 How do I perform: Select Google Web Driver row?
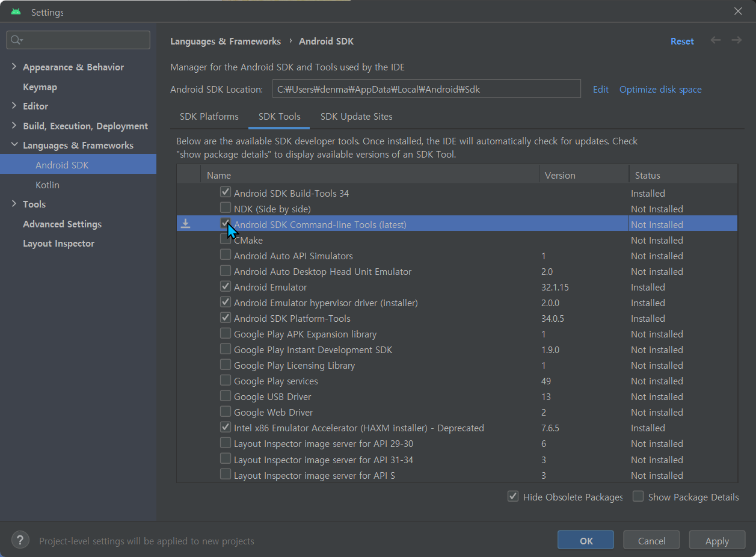pyautogui.click(x=457, y=411)
